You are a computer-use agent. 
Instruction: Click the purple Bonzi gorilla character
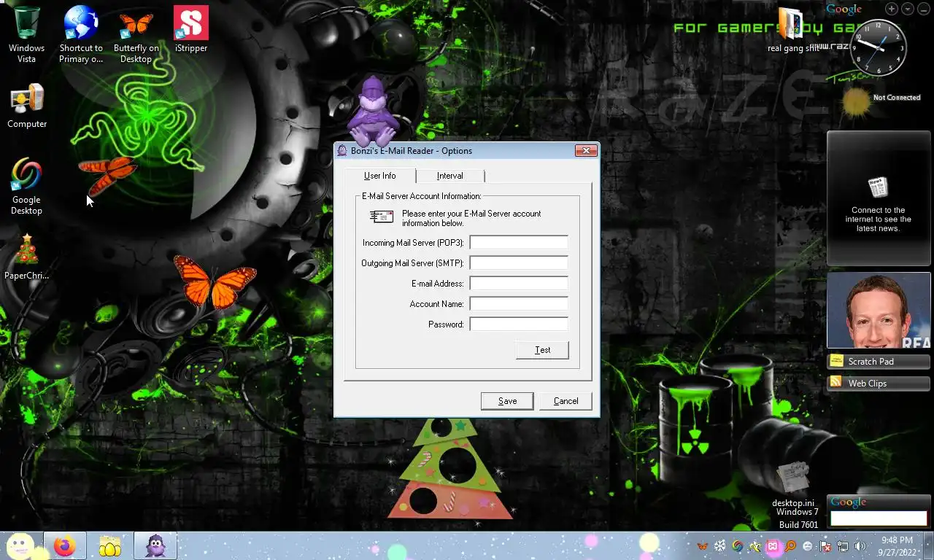[373, 111]
